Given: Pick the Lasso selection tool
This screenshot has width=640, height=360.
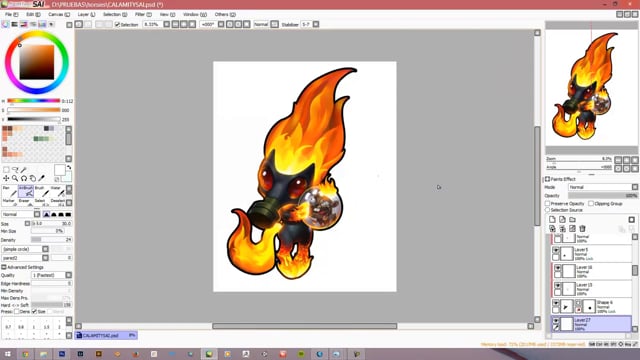Looking at the screenshot, I should [15, 169].
